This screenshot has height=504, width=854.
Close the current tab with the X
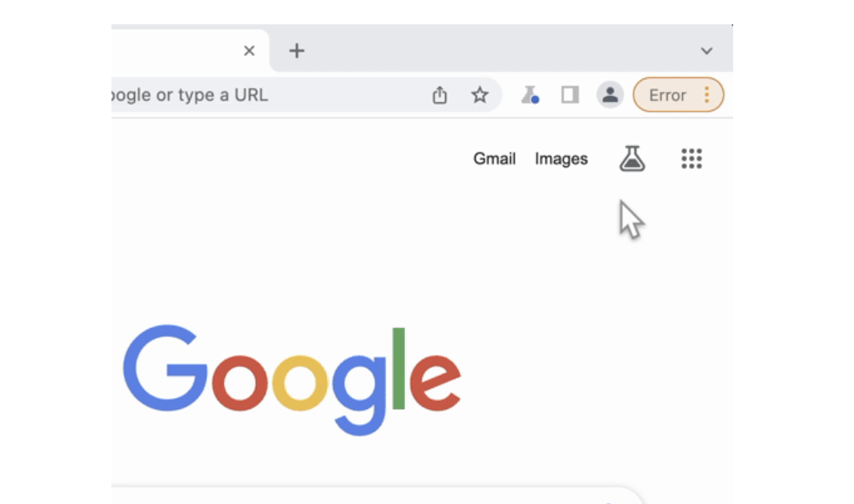pos(249,51)
